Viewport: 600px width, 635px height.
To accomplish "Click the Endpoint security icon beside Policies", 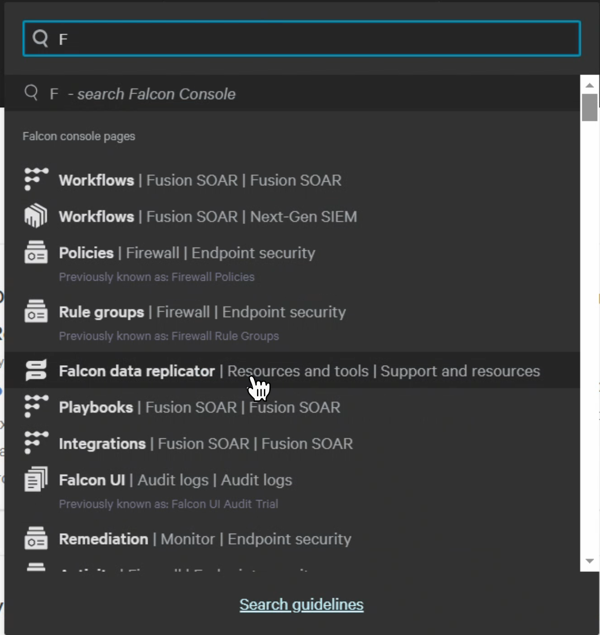I will click(36, 252).
